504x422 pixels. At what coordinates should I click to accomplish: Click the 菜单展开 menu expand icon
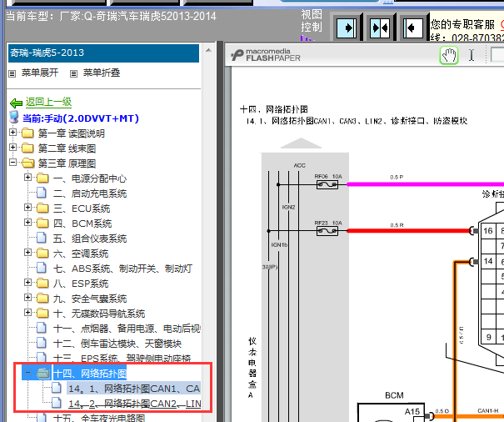click(x=12, y=73)
